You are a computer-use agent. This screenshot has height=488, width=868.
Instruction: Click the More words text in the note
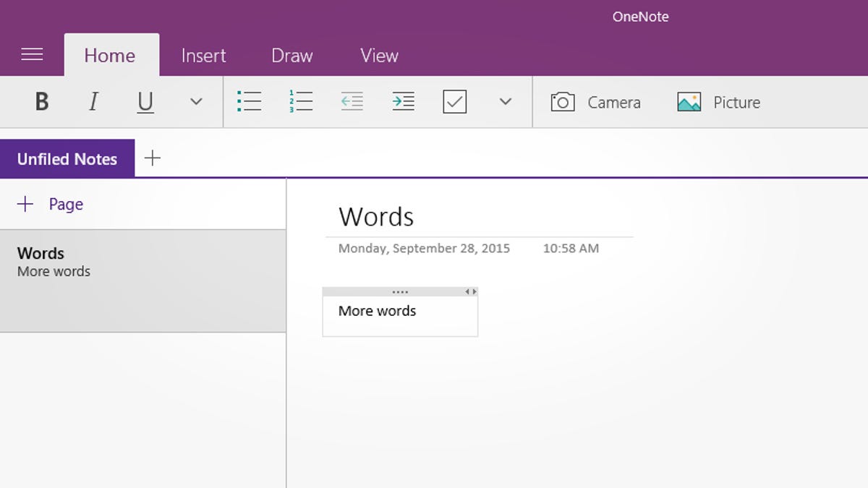pyautogui.click(x=377, y=311)
